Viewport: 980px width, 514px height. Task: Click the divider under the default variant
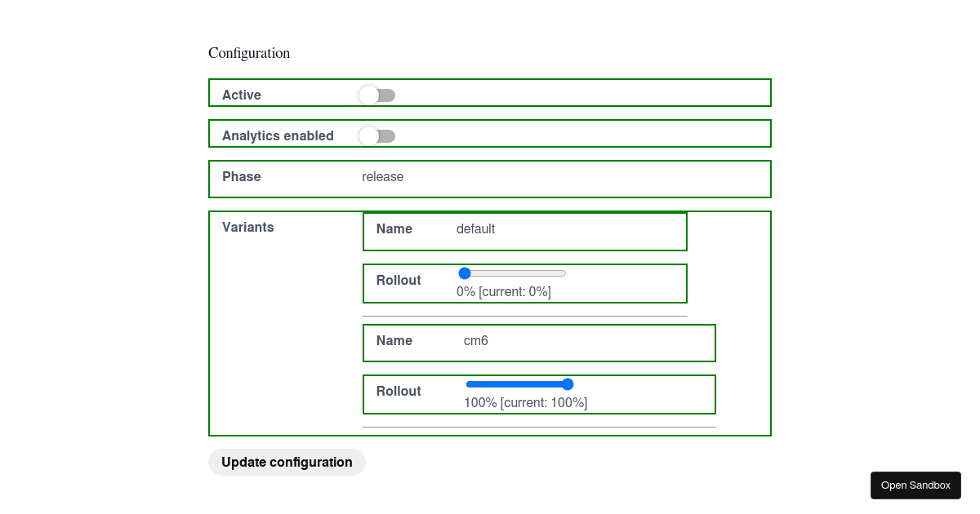click(x=524, y=315)
